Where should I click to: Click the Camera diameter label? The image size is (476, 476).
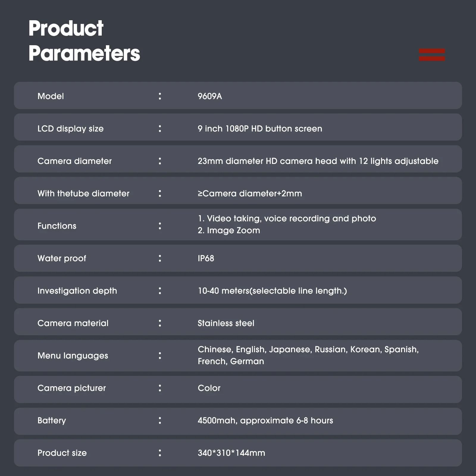74,161
